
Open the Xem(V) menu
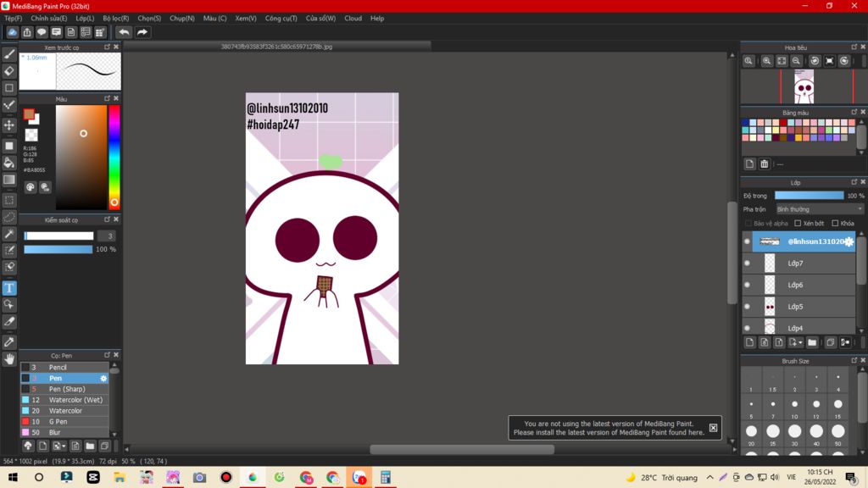pyautogui.click(x=246, y=19)
